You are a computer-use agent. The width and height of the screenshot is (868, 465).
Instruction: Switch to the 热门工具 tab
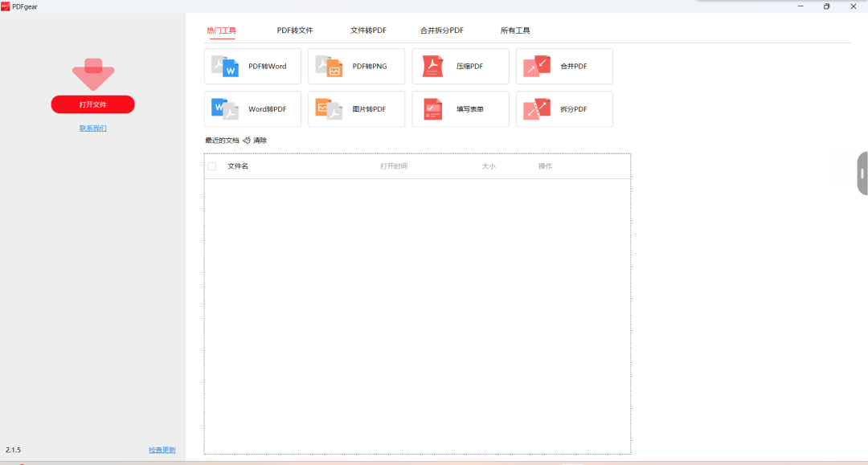coord(221,31)
